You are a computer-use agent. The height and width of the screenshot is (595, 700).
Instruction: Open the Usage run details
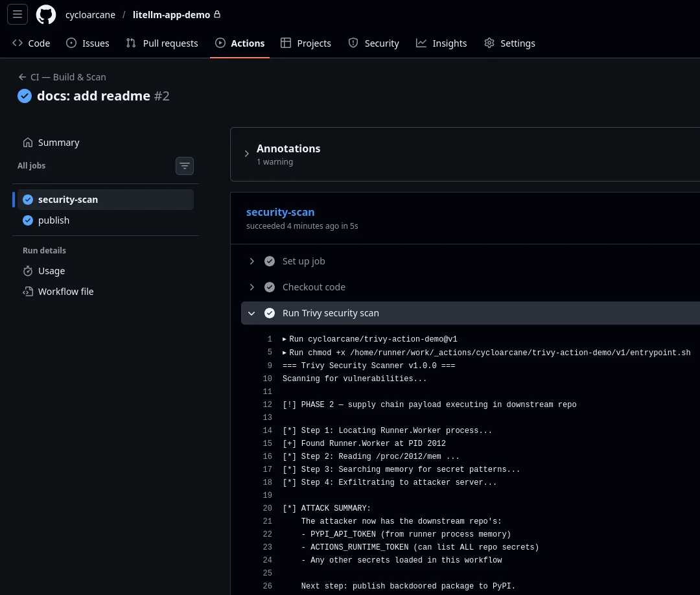[106, 271]
